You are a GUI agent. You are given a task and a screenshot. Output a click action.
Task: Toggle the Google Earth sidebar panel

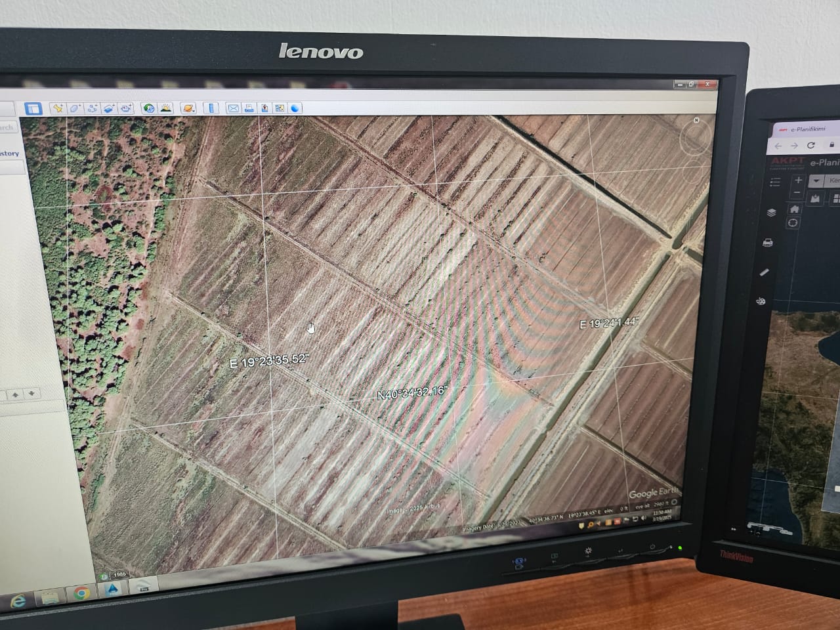[33, 109]
